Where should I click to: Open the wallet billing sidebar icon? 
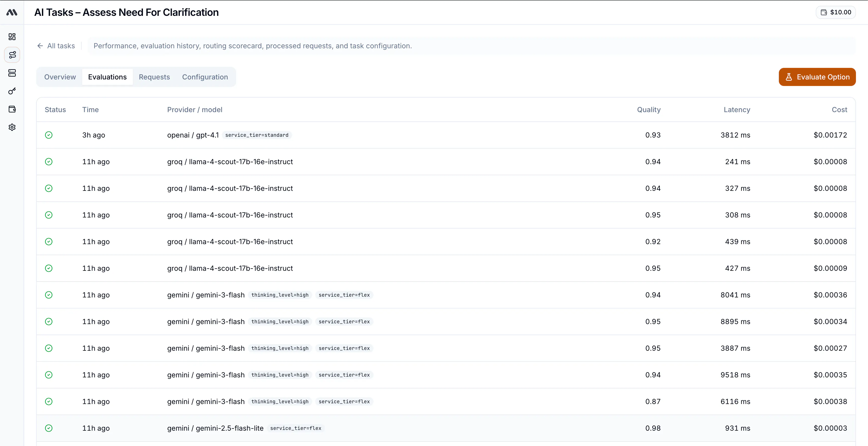(12, 109)
